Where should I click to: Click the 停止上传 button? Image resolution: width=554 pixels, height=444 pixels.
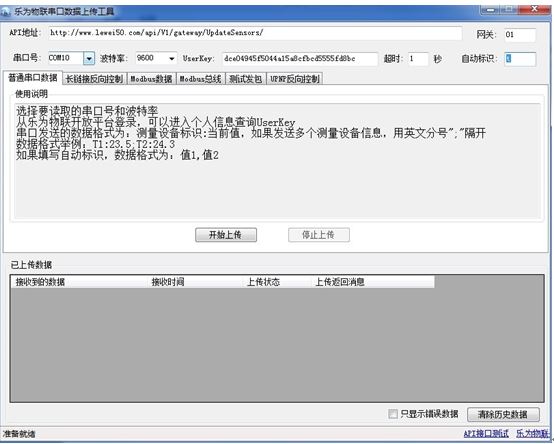[319, 235]
